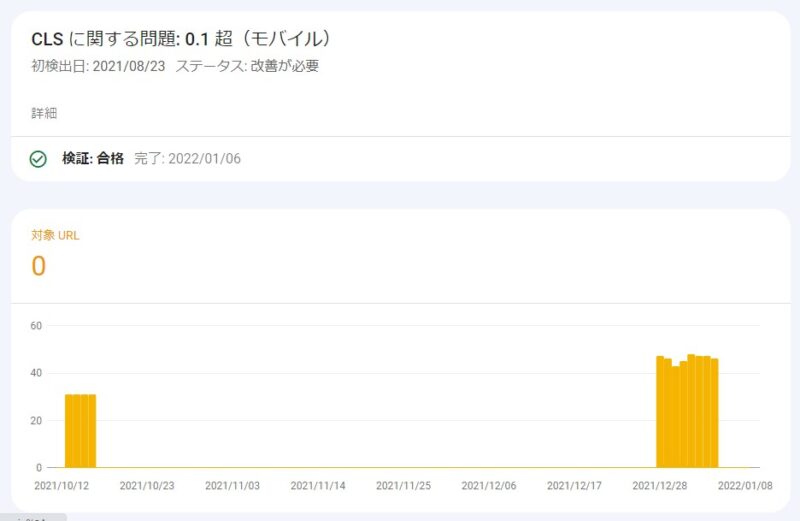Click the 2021/11/14 x-axis date label
The width and height of the screenshot is (800, 521).
tap(318, 485)
